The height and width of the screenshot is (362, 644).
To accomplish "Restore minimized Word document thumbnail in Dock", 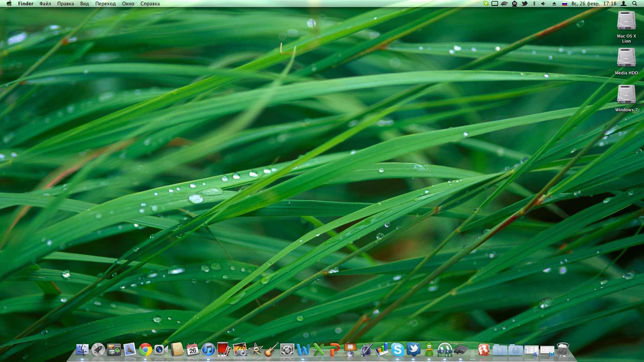I will (x=547, y=351).
